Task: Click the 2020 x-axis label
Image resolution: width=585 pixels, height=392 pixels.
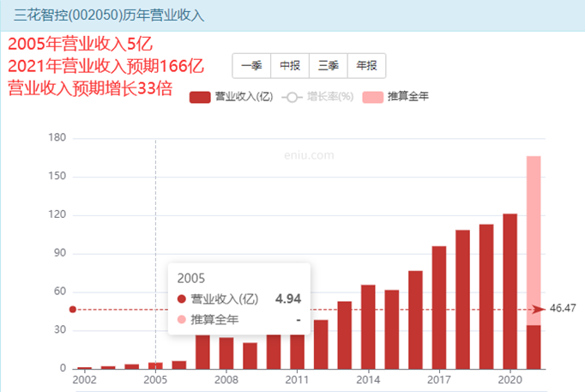Action: [510, 380]
